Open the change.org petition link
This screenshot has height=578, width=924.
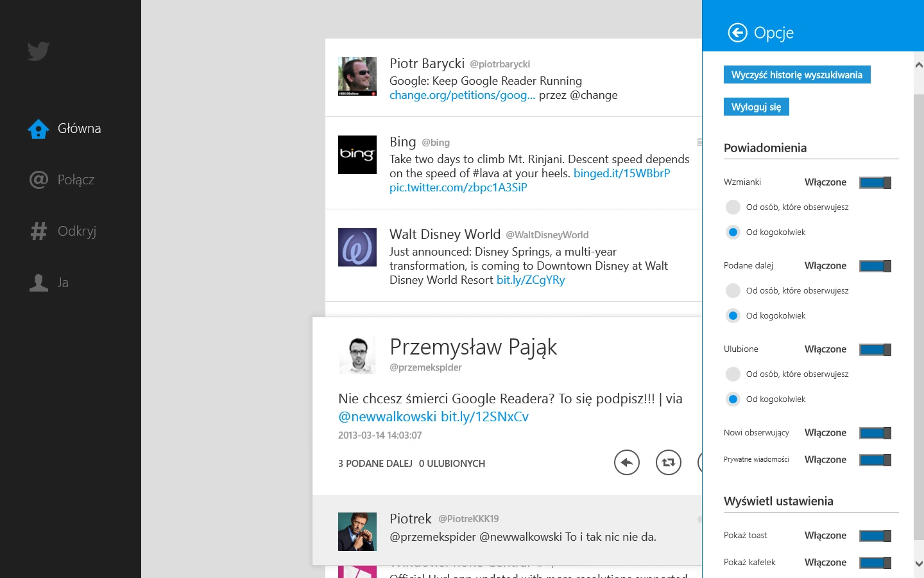coord(462,95)
